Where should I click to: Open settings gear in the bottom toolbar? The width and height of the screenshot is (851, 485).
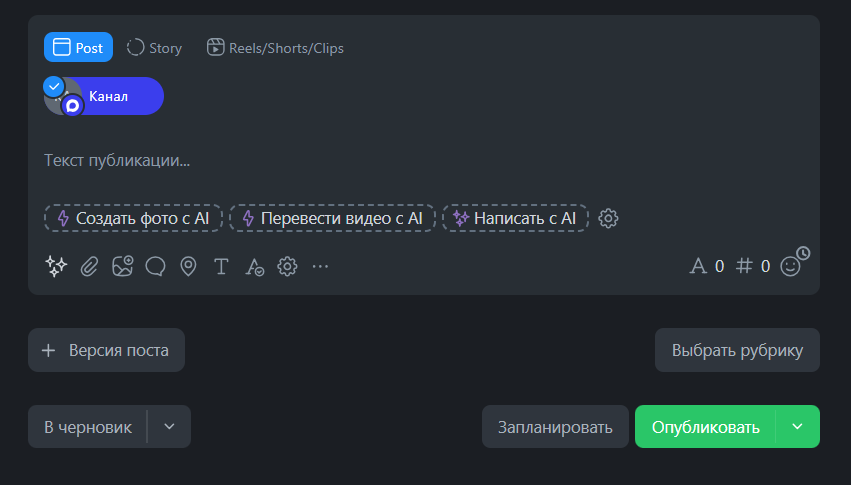[x=287, y=266]
